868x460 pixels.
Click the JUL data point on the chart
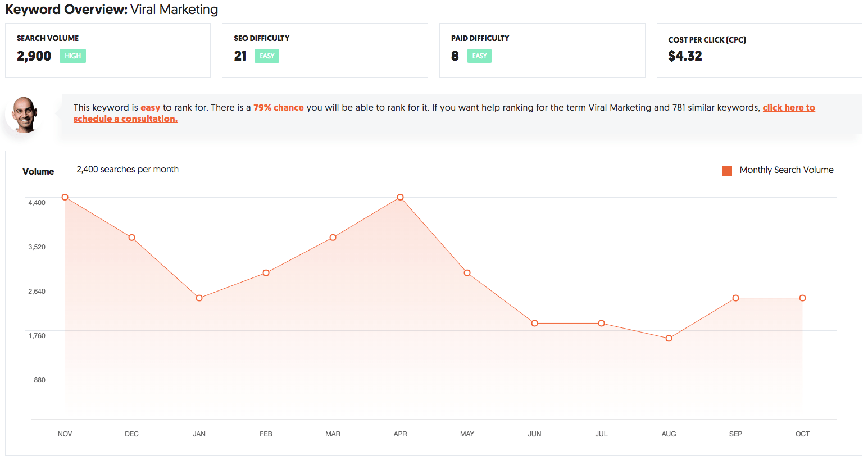[x=601, y=324]
